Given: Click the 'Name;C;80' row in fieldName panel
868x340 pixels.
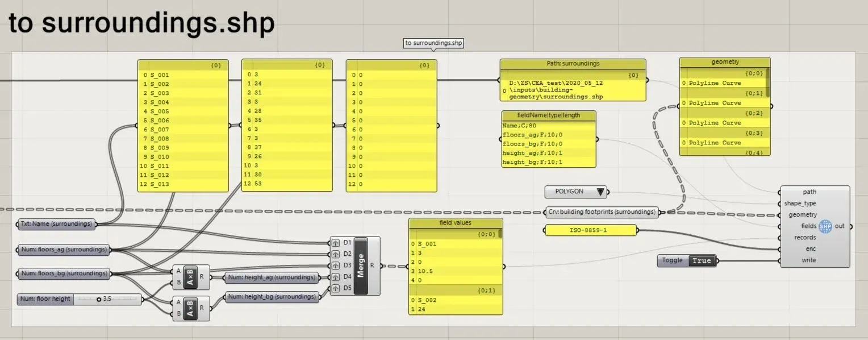Looking at the screenshot, I should click(549, 125).
